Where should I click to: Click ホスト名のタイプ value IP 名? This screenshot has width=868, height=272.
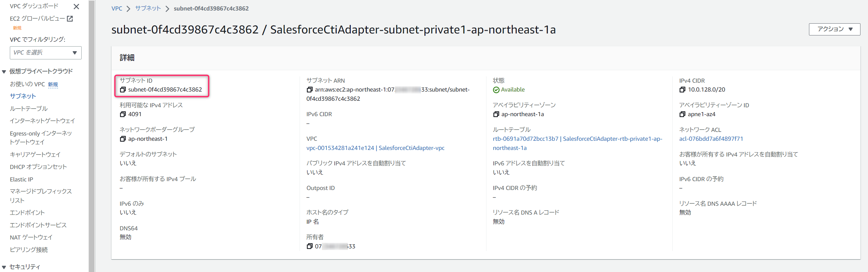[312, 222]
